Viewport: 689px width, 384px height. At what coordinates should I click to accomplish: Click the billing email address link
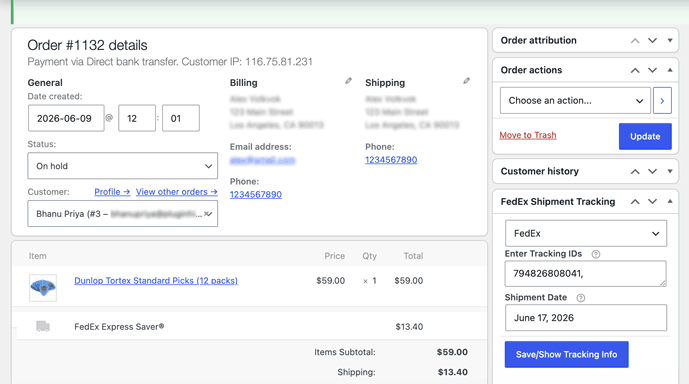(262, 160)
